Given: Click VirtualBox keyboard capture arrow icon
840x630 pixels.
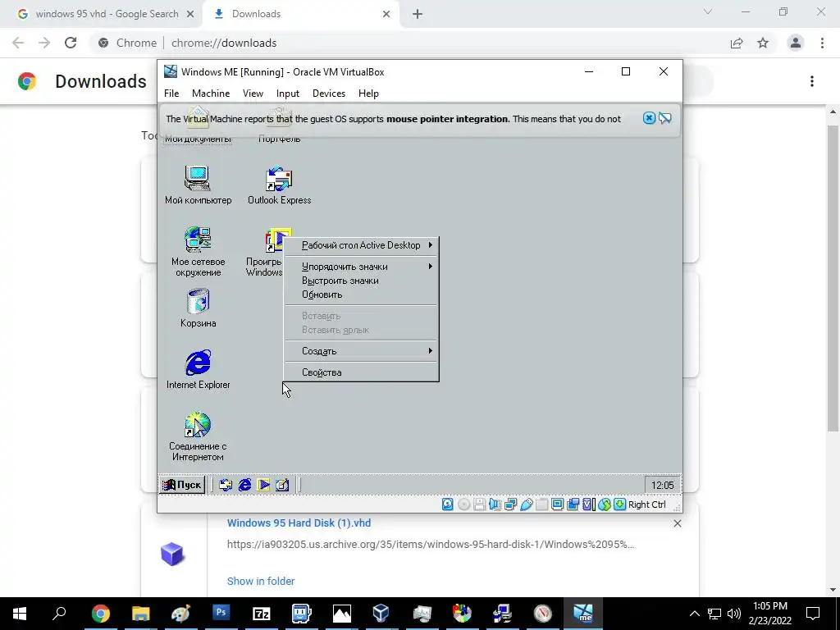Looking at the screenshot, I should point(620,504).
